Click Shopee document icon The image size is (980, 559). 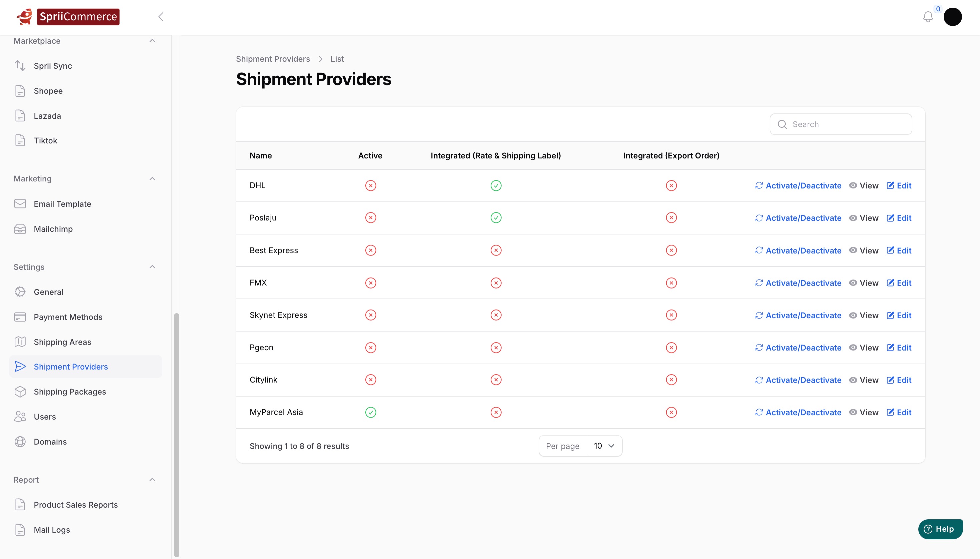pyautogui.click(x=20, y=91)
